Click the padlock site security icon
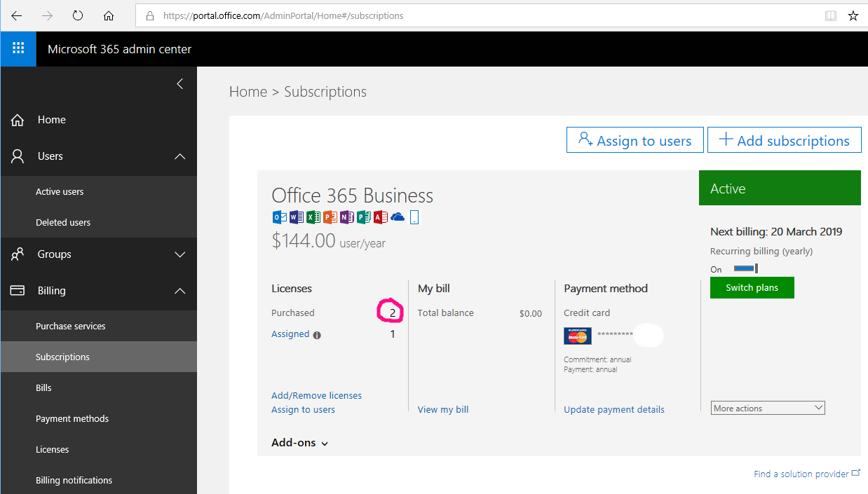Screen dimensions: 868x494 [150, 15]
